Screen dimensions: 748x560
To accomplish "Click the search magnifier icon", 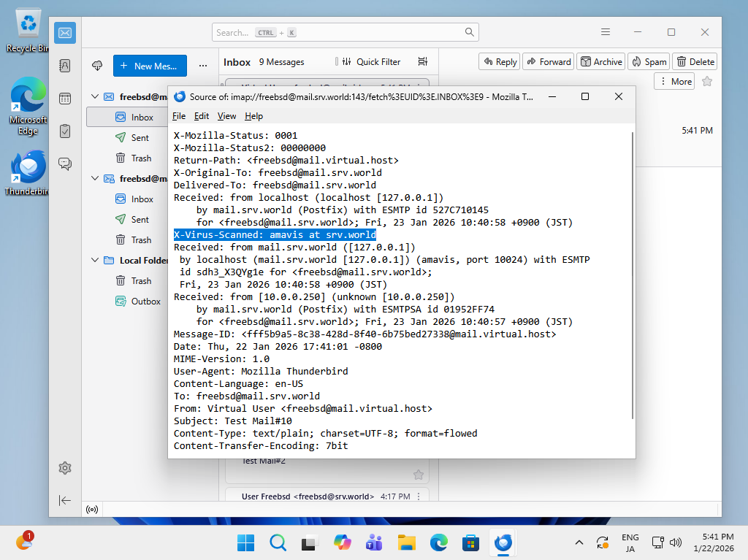I will tap(470, 32).
